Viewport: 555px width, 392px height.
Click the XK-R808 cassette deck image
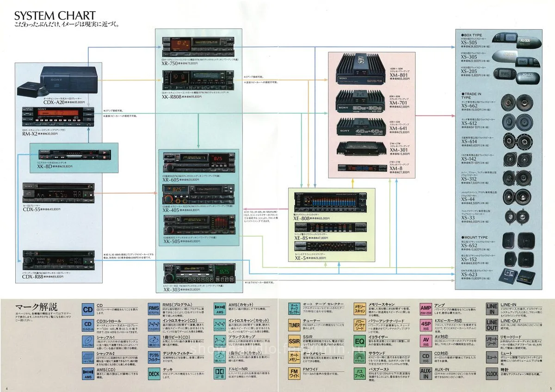pos(199,80)
